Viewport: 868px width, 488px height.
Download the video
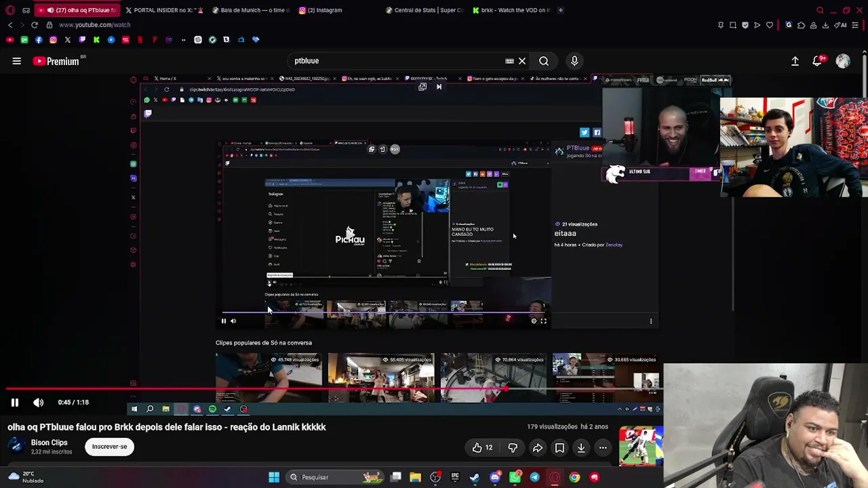(581, 447)
